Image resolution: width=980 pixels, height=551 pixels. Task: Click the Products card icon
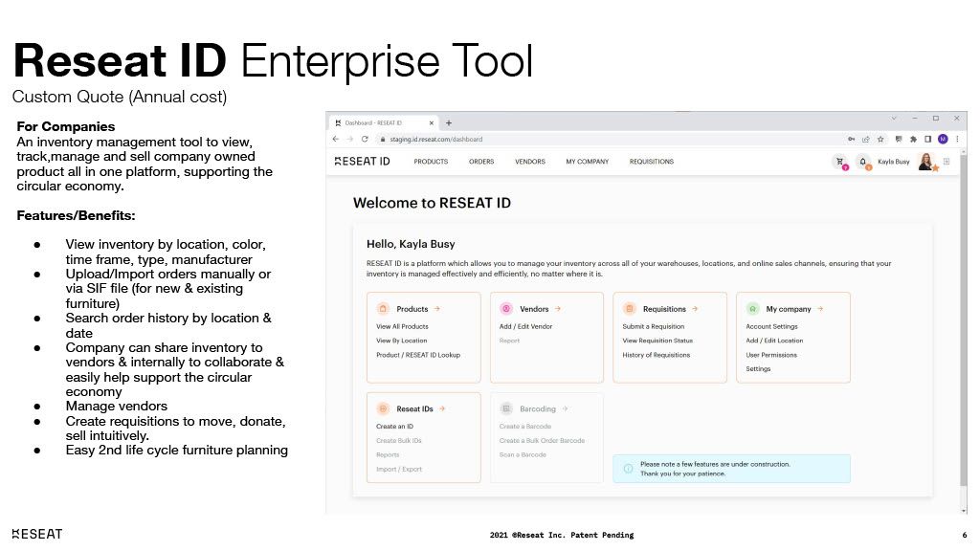point(383,309)
